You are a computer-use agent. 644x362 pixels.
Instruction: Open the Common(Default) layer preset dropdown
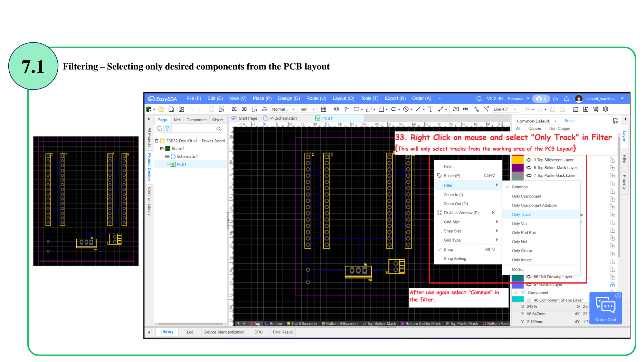537,121
